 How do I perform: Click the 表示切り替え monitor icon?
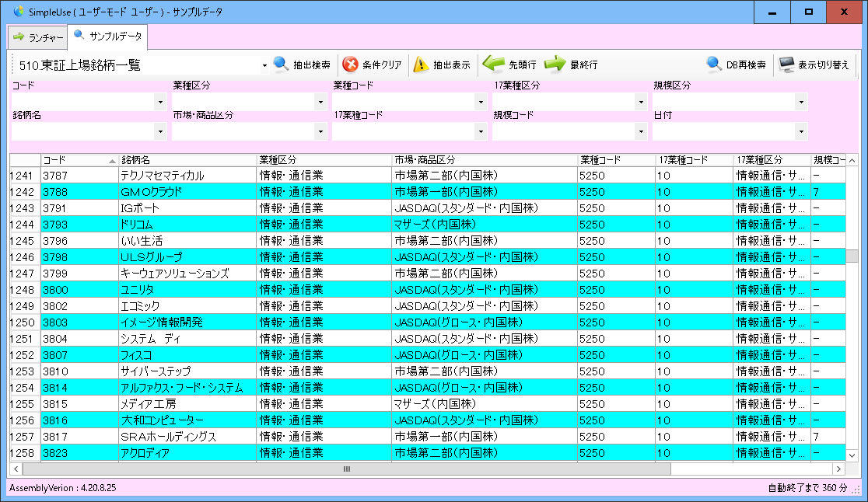[786, 64]
